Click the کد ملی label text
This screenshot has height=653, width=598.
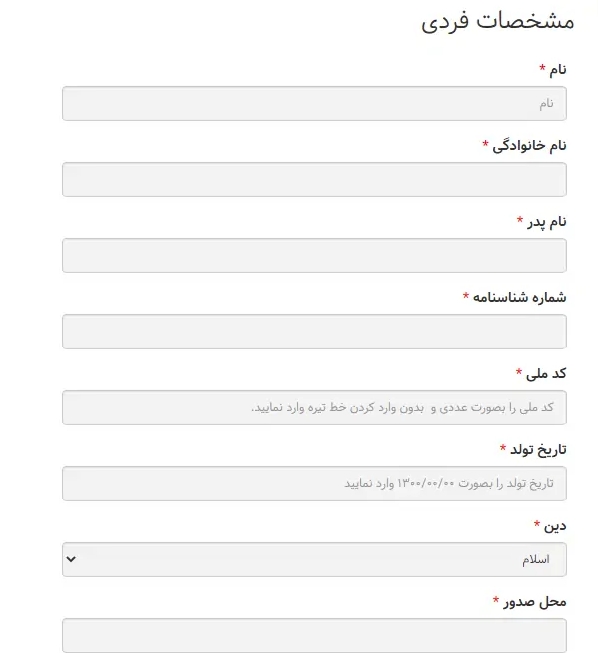pos(546,374)
